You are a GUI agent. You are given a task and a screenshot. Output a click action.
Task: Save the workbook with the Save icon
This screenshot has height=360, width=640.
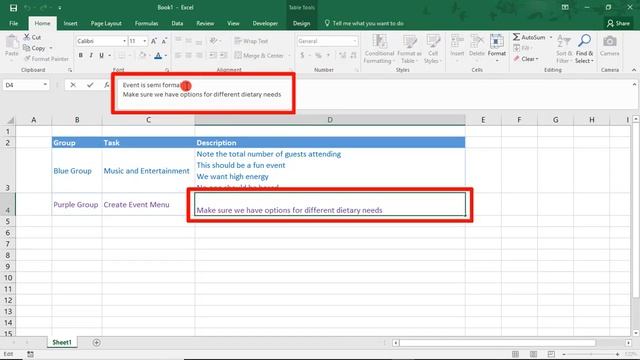(x=13, y=8)
